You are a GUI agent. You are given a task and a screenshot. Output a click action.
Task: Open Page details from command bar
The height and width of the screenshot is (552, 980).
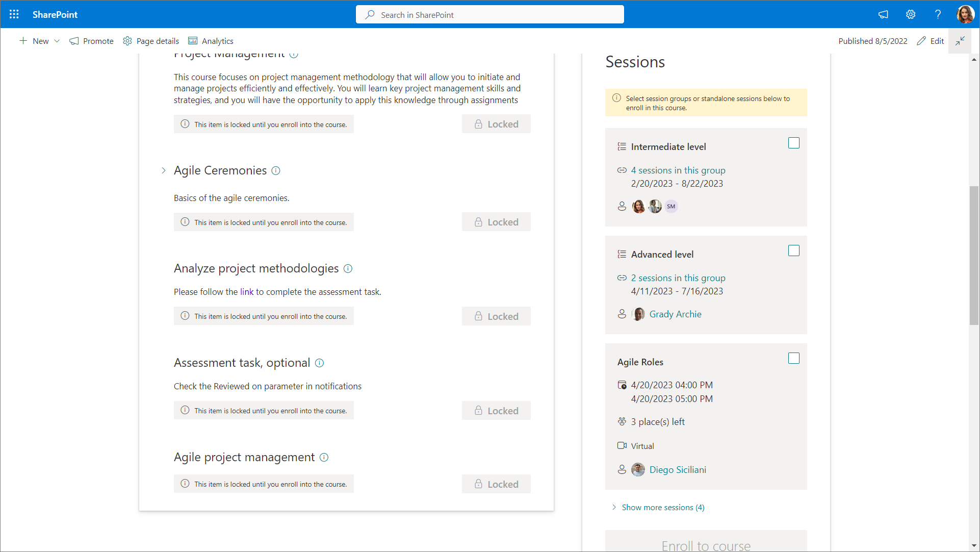pos(151,41)
